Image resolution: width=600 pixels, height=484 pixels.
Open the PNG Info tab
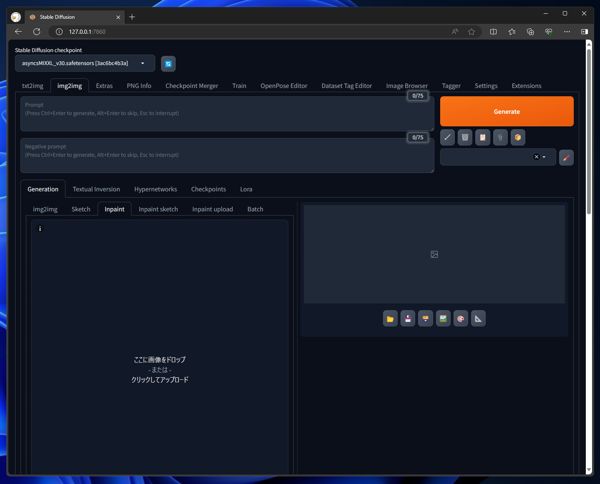pyautogui.click(x=139, y=86)
